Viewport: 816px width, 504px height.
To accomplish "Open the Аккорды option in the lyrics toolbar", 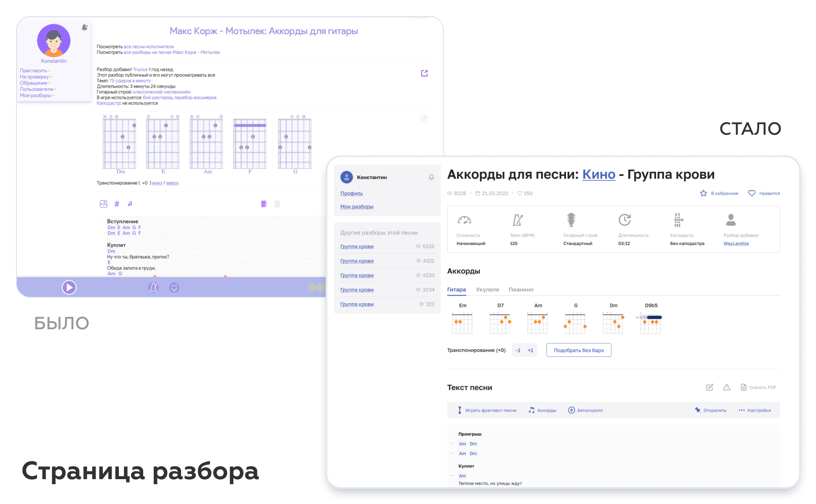I will point(543,410).
